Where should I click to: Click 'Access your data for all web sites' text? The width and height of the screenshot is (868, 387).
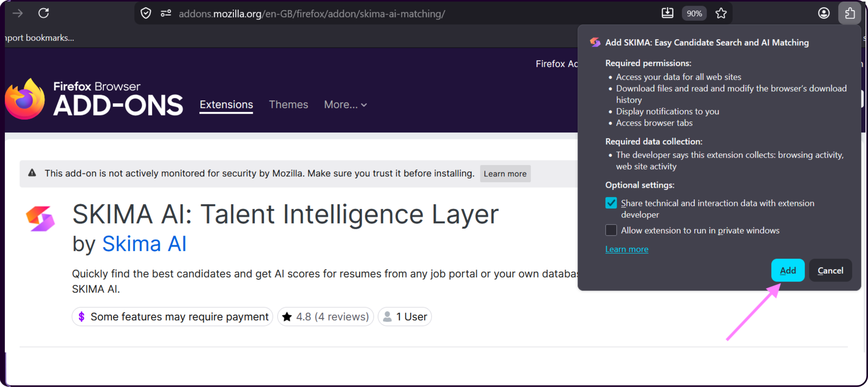click(x=679, y=77)
